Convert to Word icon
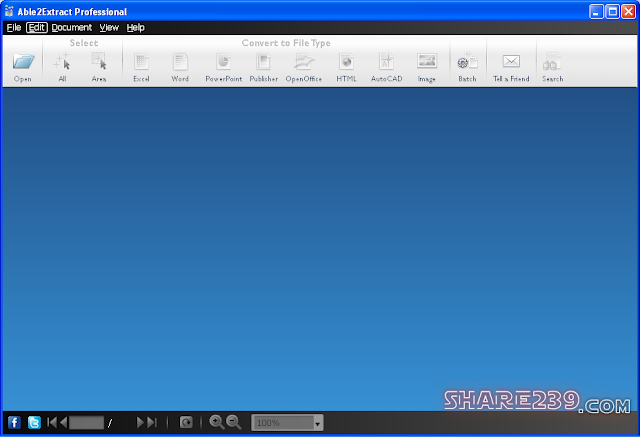640x437 pixels. 180,62
